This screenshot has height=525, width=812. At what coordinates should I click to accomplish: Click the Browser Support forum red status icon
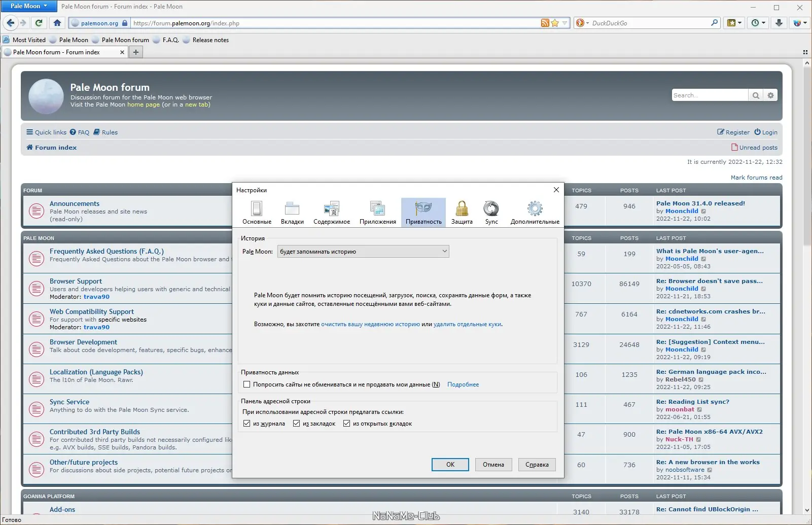36,289
